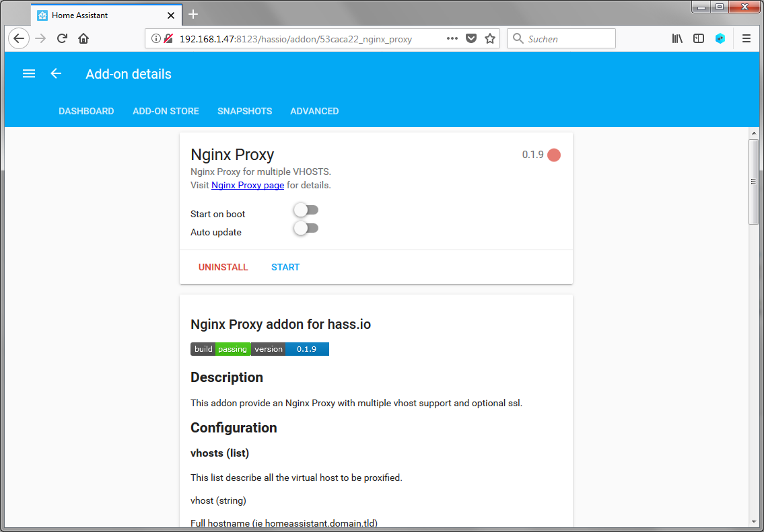Click the version 0.1.9 badge
764x532 pixels.
290,349
